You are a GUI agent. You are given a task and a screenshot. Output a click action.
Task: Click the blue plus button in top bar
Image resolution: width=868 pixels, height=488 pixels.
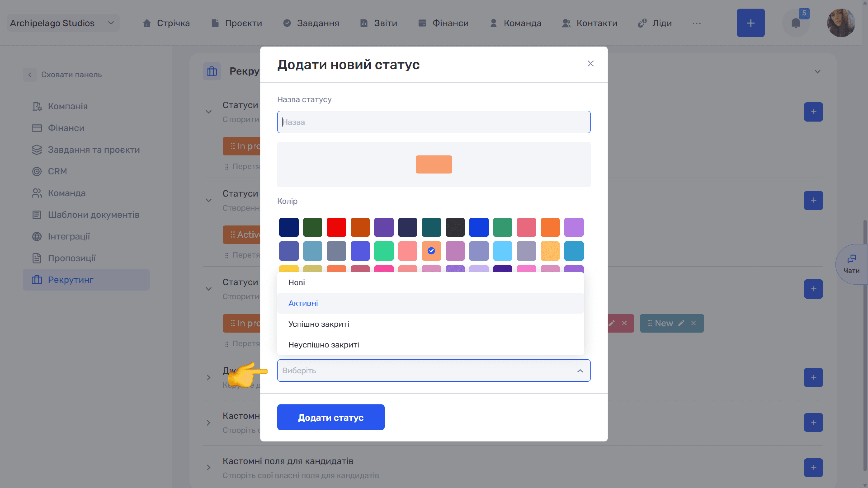(x=750, y=23)
